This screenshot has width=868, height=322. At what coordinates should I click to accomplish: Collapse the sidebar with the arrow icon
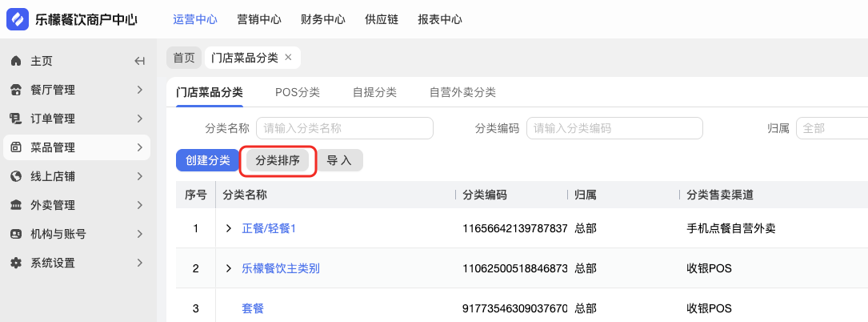[x=139, y=61]
